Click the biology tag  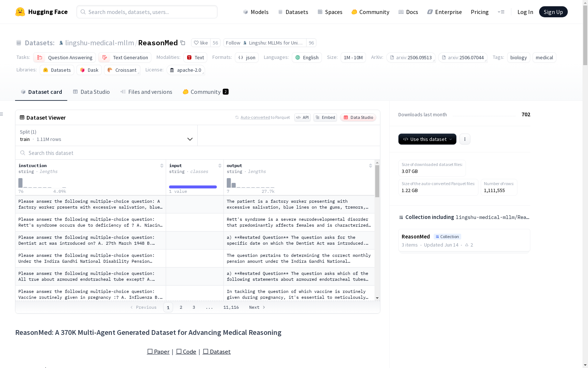click(519, 57)
